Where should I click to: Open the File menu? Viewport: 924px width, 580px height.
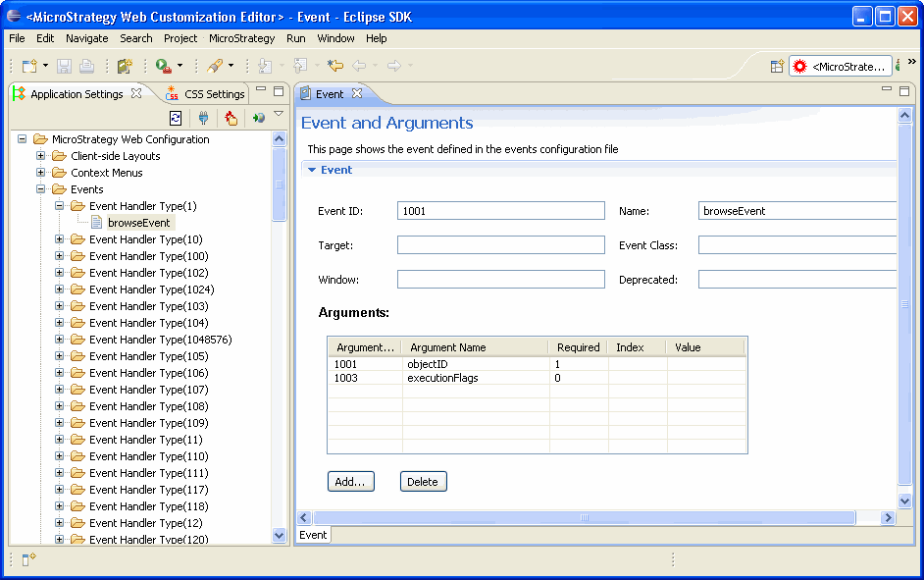pyautogui.click(x=17, y=38)
